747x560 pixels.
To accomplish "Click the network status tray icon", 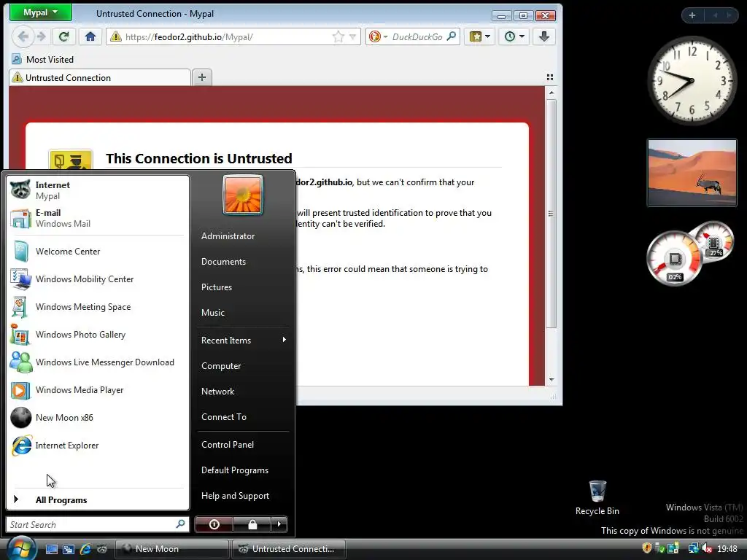I will pyautogui.click(x=693, y=548).
